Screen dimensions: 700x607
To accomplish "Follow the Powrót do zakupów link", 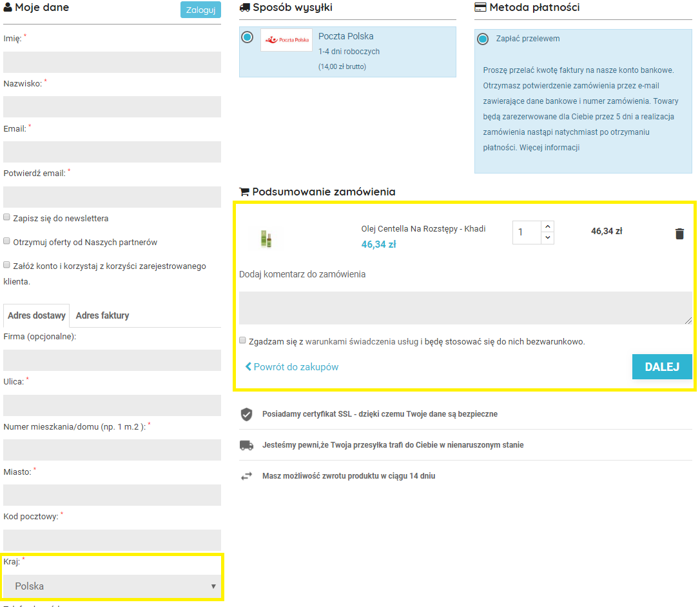I will (292, 366).
